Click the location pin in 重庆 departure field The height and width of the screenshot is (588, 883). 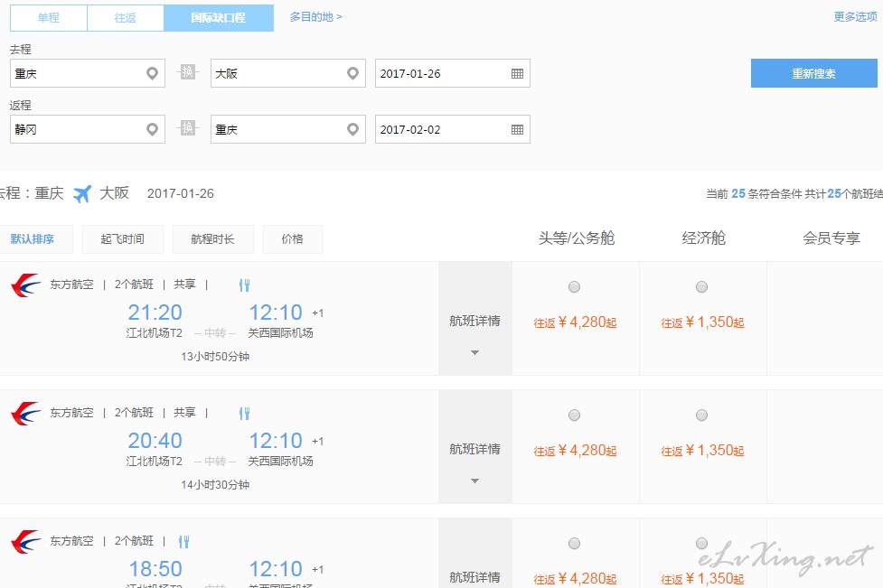click(152, 73)
